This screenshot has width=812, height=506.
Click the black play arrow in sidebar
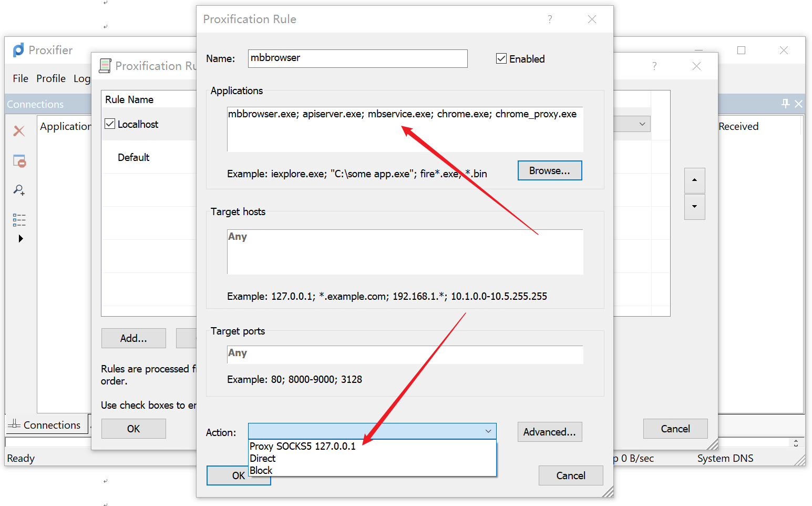(x=20, y=239)
